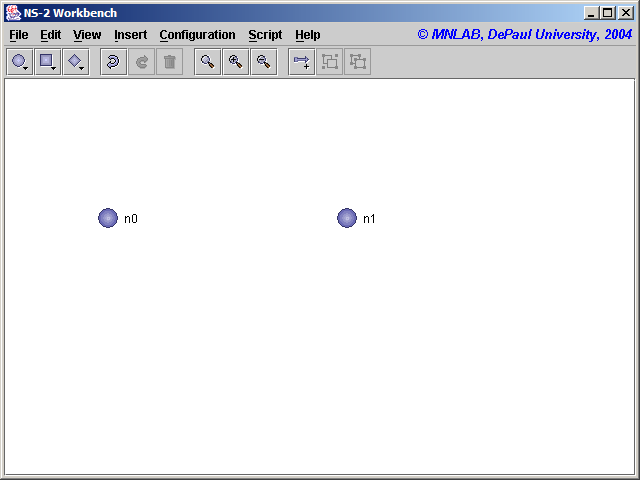Select the add link arrow tool

click(302, 62)
